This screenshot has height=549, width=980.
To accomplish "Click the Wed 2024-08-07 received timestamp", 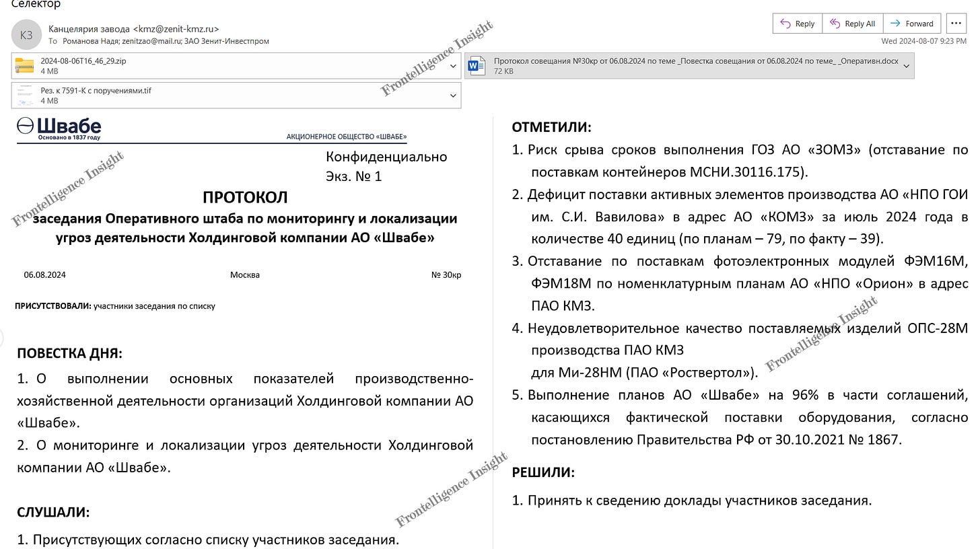I will [x=924, y=41].
